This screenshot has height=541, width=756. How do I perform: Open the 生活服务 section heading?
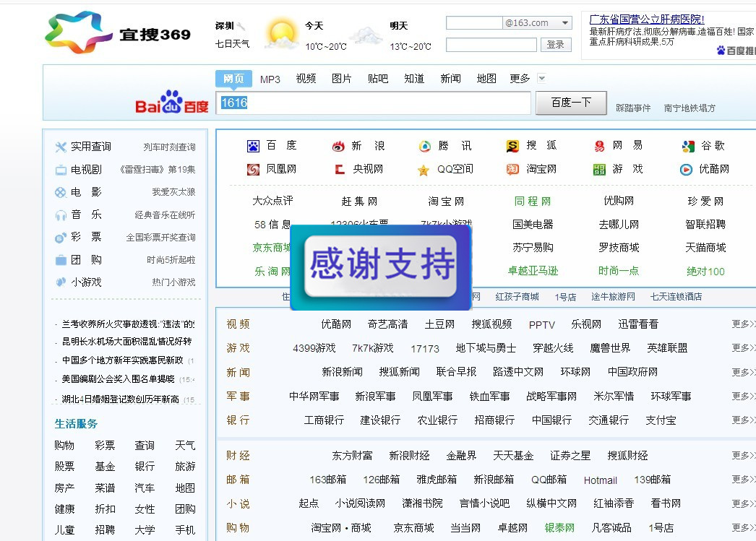76,424
